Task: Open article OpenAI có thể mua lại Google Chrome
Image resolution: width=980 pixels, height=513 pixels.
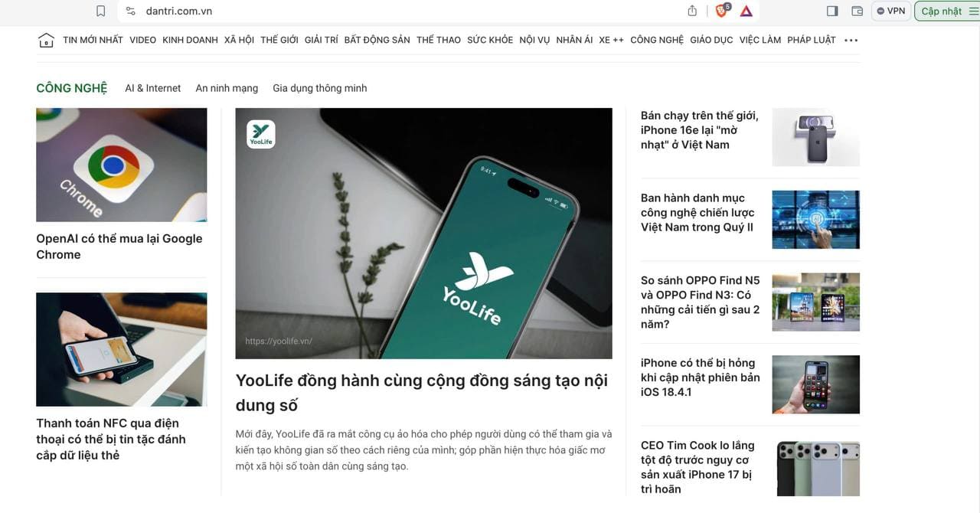Action: 119,247
